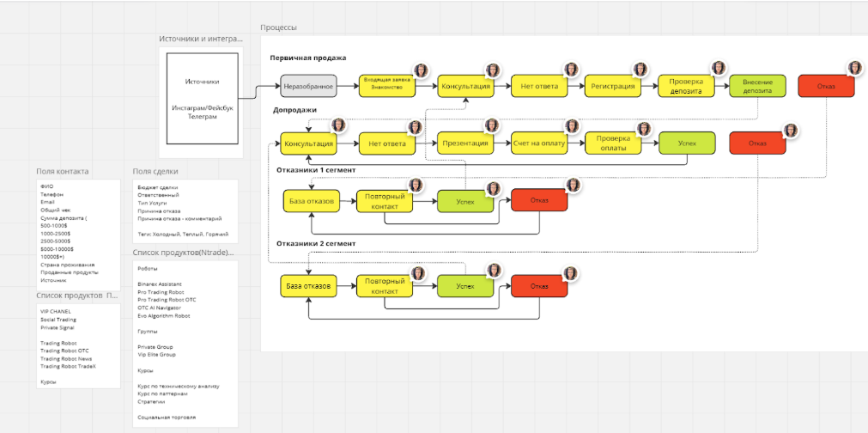
Task: Click the VIP CHANEL line
Action: pos(55,311)
